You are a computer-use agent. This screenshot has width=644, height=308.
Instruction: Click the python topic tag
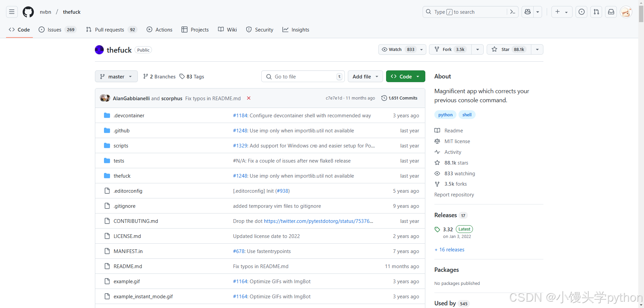coord(445,115)
